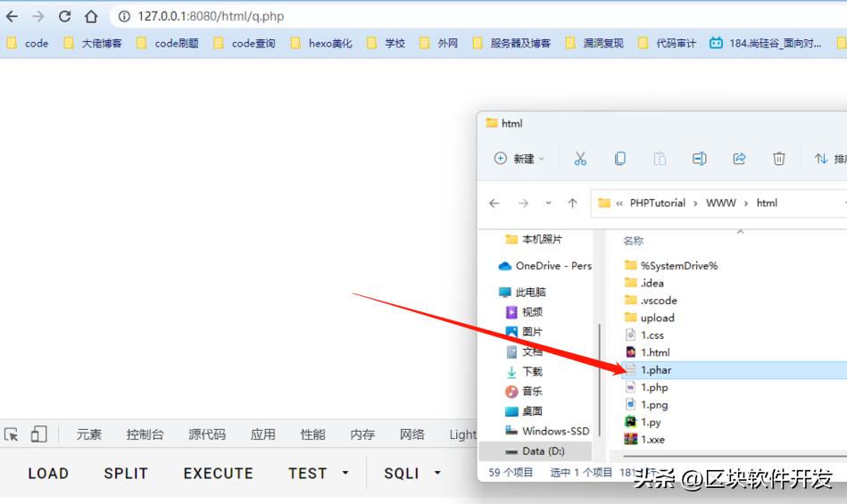
Task: Open the code bookmark folder
Action: [x=27, y=43]
